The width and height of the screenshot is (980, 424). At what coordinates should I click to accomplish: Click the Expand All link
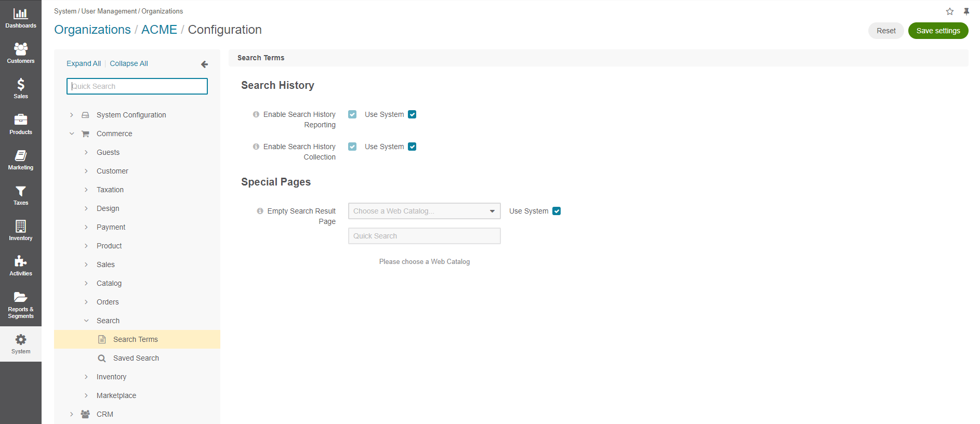[x=84, y=63]
